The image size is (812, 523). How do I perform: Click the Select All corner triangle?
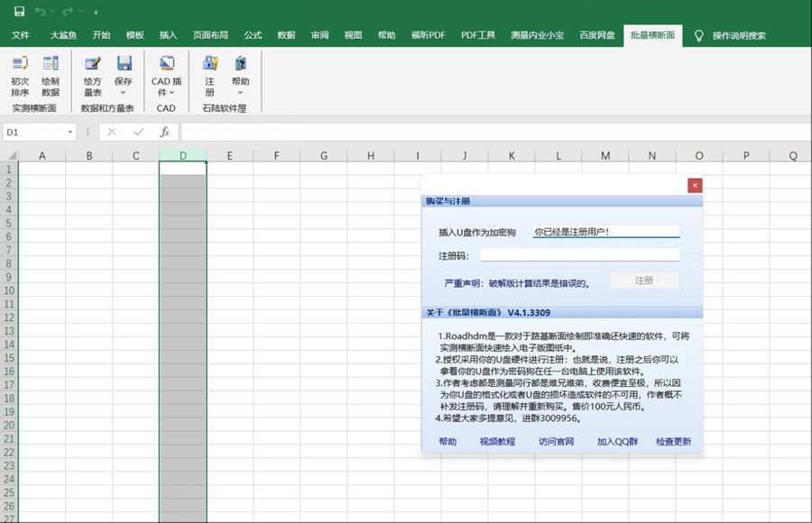click(10, 155)
